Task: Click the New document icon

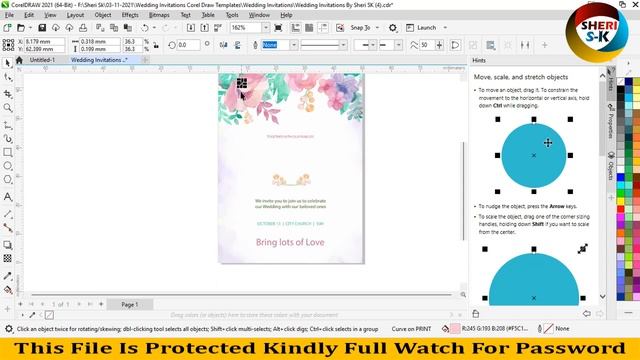Action: 7,28
